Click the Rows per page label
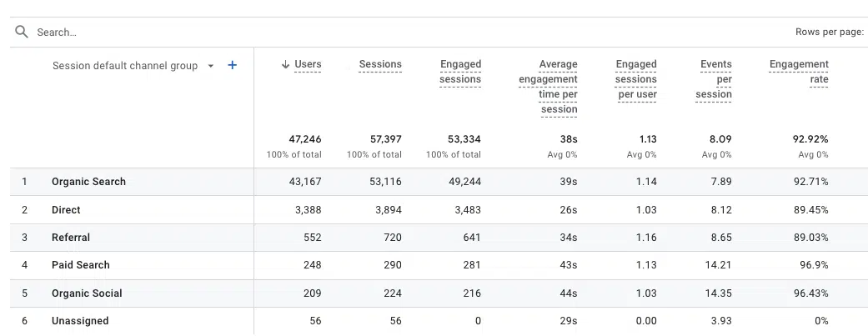Viewport: 868px width, 336px height. click(x=830, y=33)
